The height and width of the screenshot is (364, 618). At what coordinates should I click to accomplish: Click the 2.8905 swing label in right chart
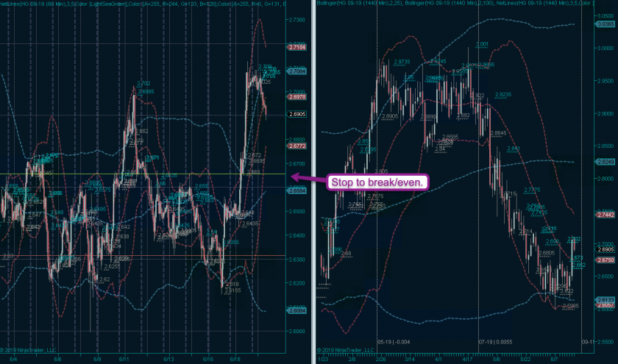(390, 117)
